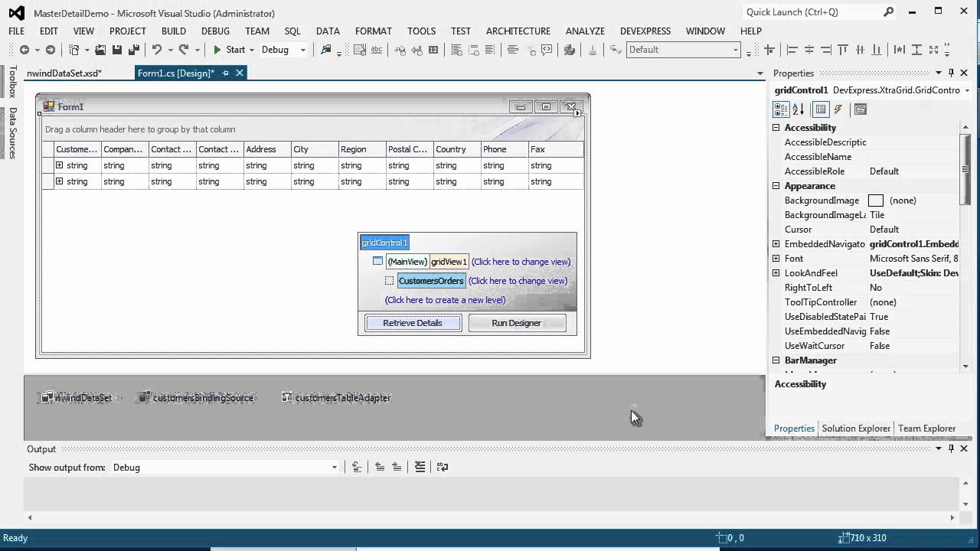This screenshot has width=980, height=551.
Task: Click CustomersOrders 'Click here to change view' link
Action: pyautogui.click(x=518, y=281)
